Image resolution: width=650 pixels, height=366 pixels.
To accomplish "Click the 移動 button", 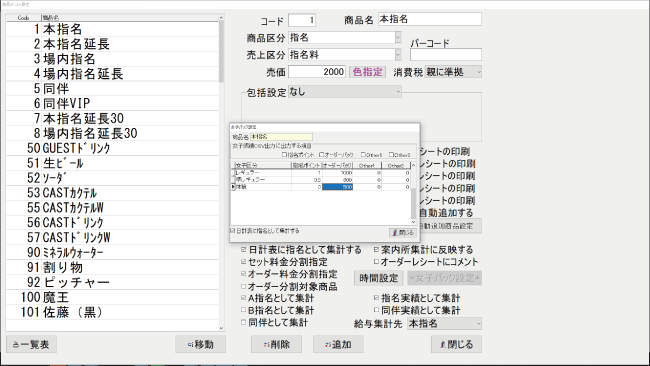I will pos(201,344).
